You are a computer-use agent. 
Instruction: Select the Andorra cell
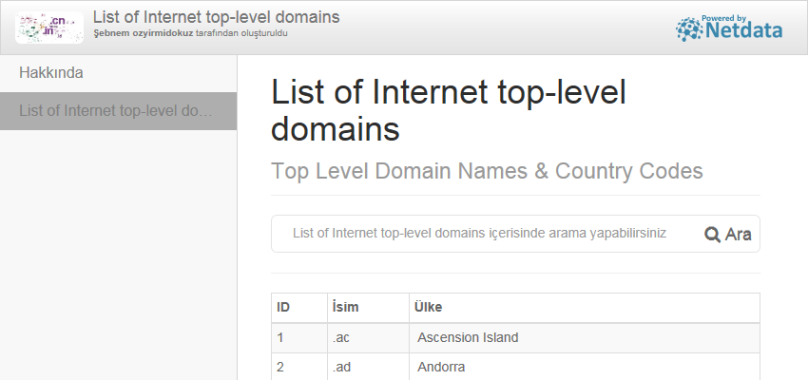point(584,367)
